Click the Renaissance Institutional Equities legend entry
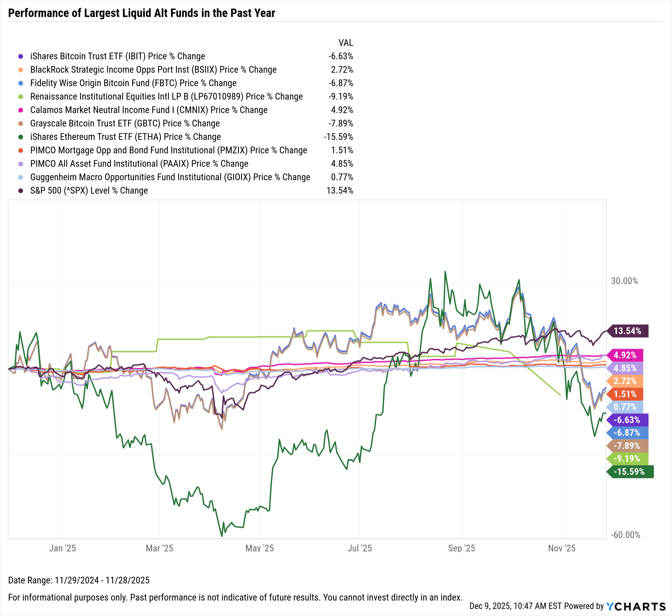The width and height of the screenshot is (672, 616). point(166,97)
